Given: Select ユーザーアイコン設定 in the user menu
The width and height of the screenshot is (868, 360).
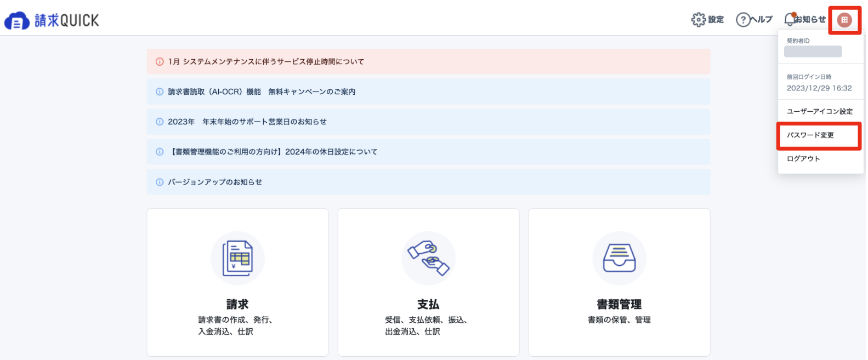Looking at the screenshot, I should [x=820, y=111].
